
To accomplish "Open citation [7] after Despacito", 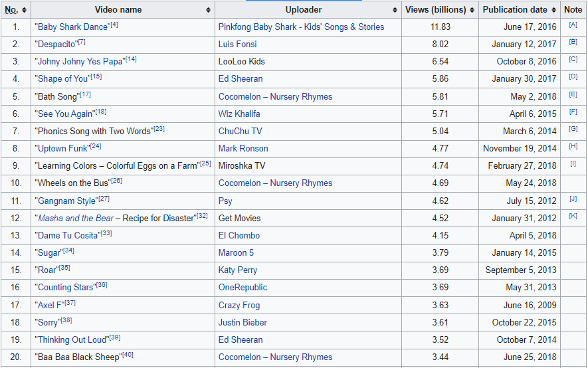I will click(81, 42).
